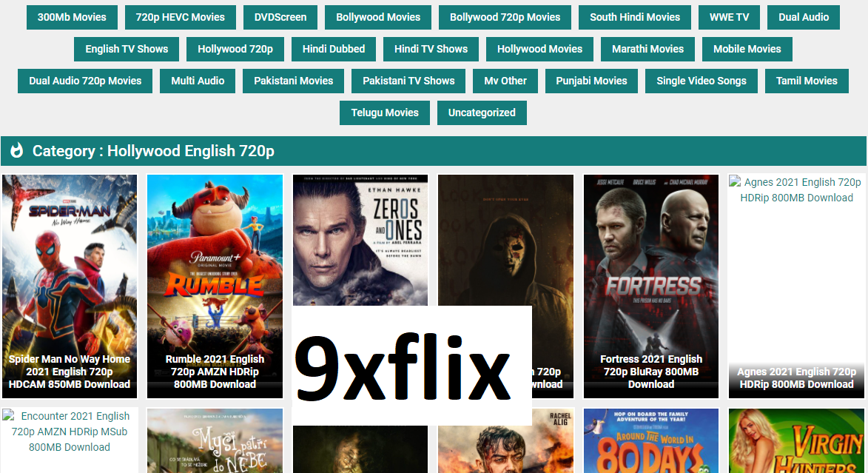Select South Hindi Movies
Viewport: 868px width, 473px height.
[635, 17]
